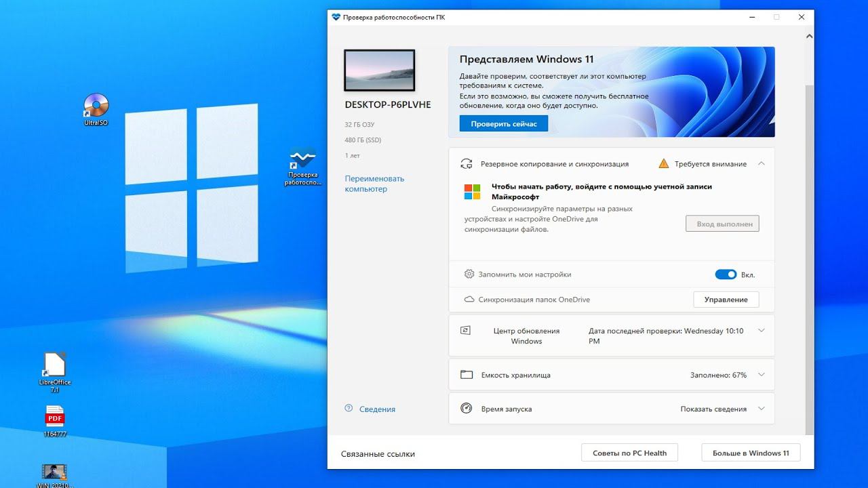
Task: Open the UltraISO desktop shortcut
Action: click(x=96, y=109)
